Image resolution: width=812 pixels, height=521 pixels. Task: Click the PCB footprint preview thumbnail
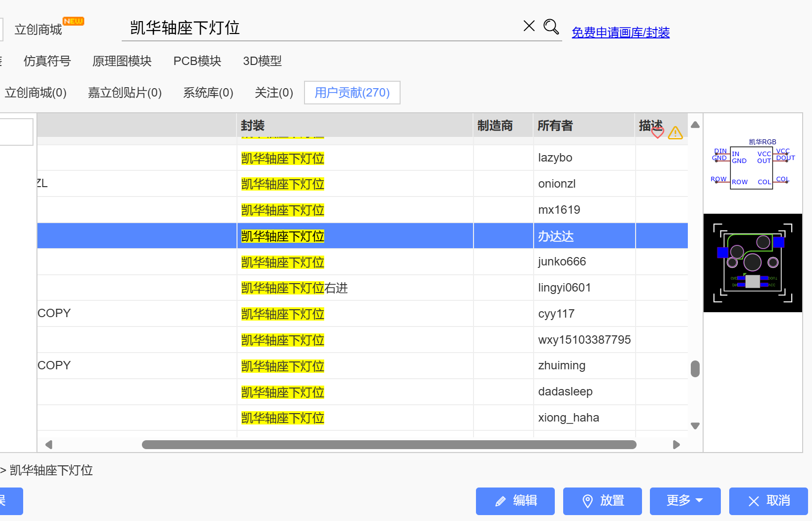(753, 263)
